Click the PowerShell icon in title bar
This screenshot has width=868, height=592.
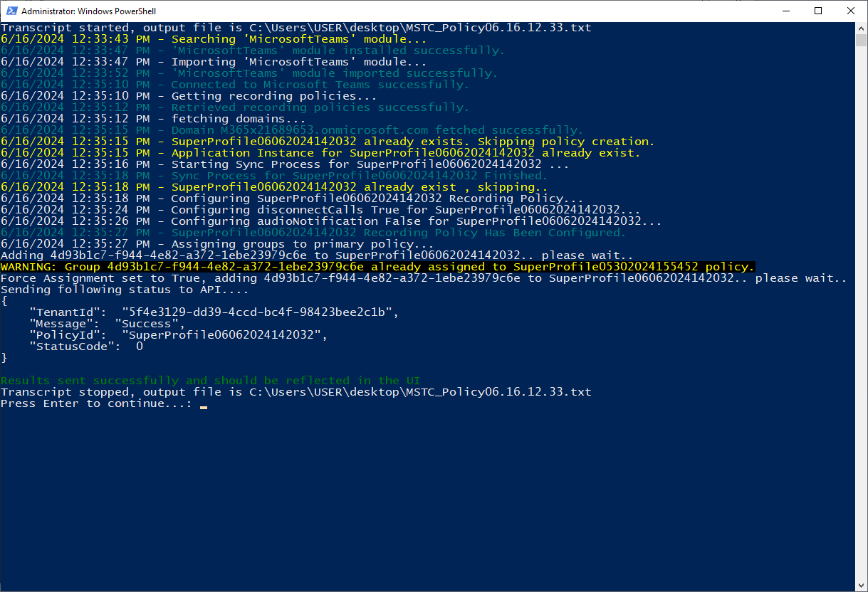pos(11,11)
